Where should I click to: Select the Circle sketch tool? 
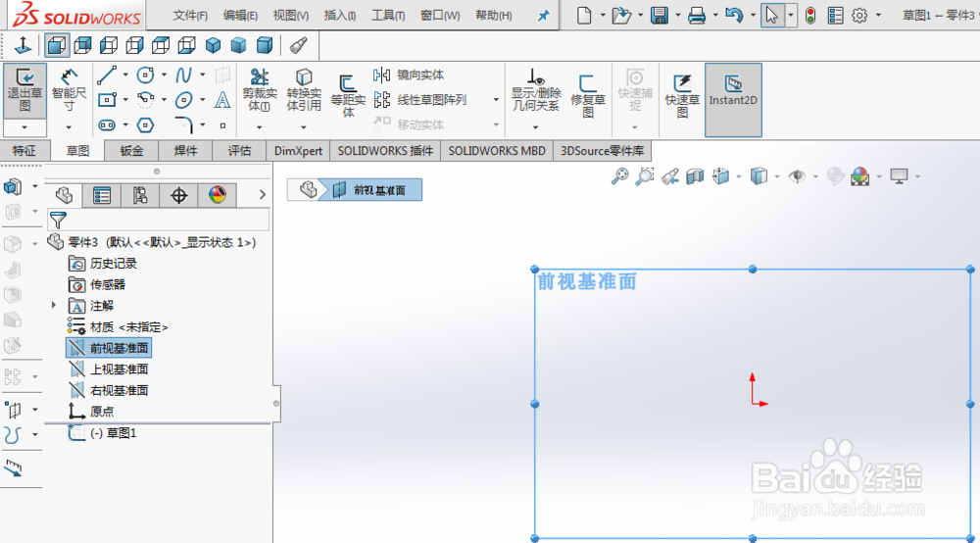(x=145, y=75)
